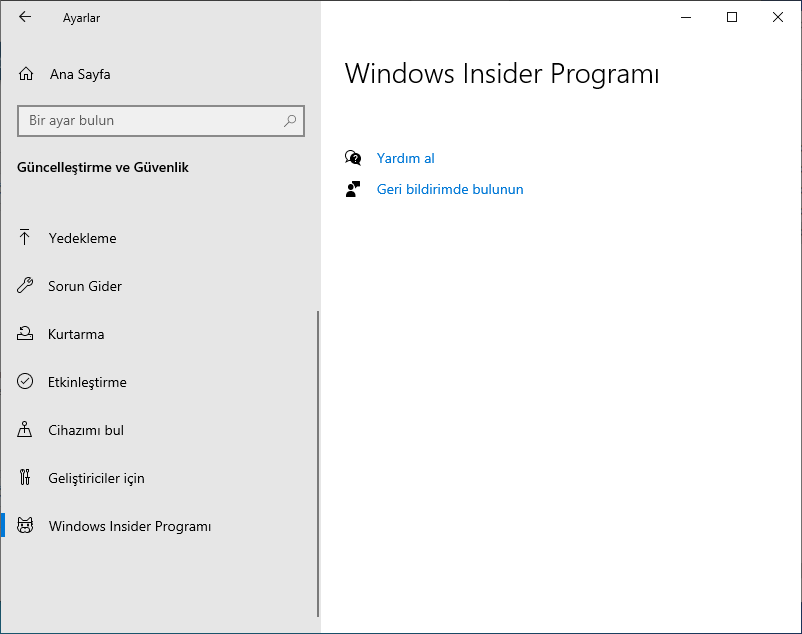Open Geliştiriciler için settings page
Image resolution: width=802 pixels, height=634 pixels.
click(159, 479)
